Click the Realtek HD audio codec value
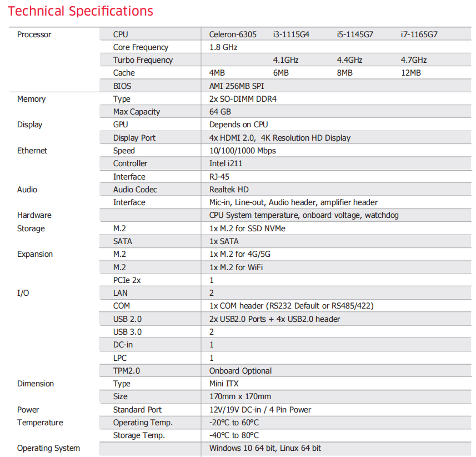Image resolution: width=476 pixels, height=457 pixels. (229, 190)
